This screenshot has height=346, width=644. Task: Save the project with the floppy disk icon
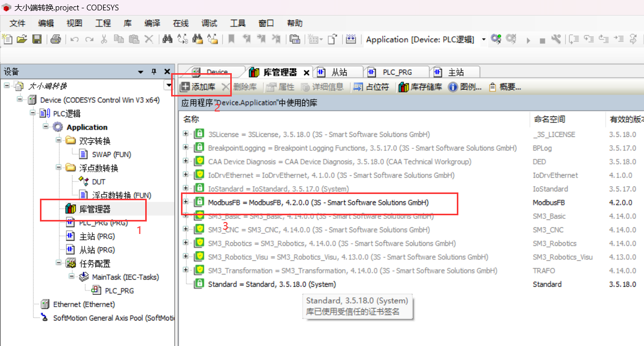pos(37,39)
